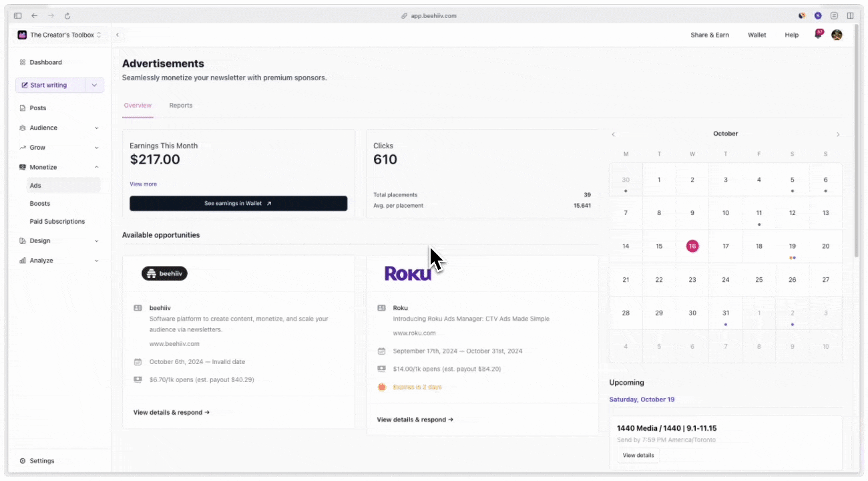Open the notifications bell icon

click(818, 34)
